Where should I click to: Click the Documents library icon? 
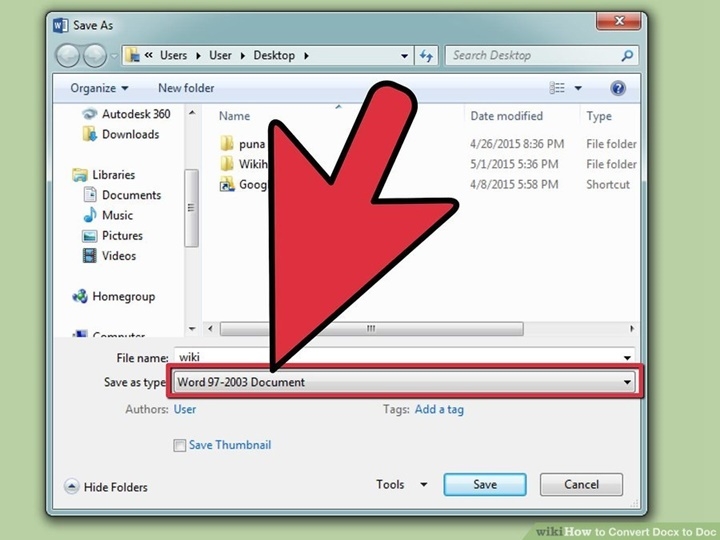point(90,195)
